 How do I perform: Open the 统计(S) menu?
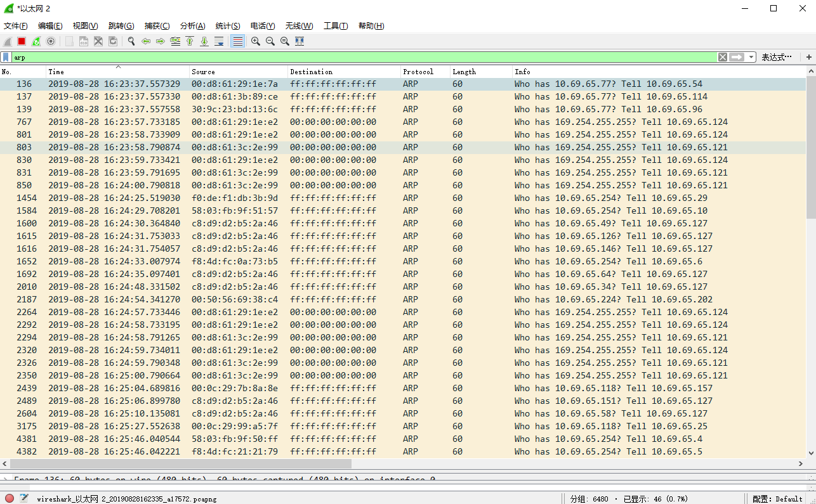[x=228, y=26]
